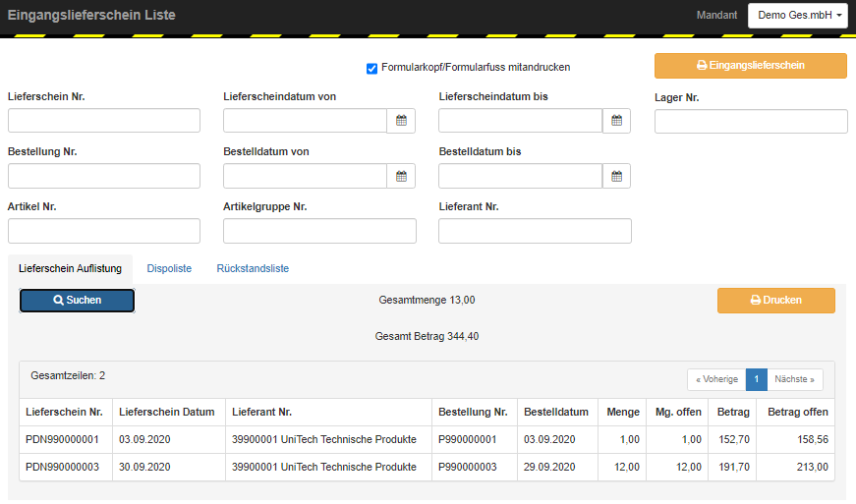Focus the Lager Nr. input field
856x504 pixels.
[751, 121]
